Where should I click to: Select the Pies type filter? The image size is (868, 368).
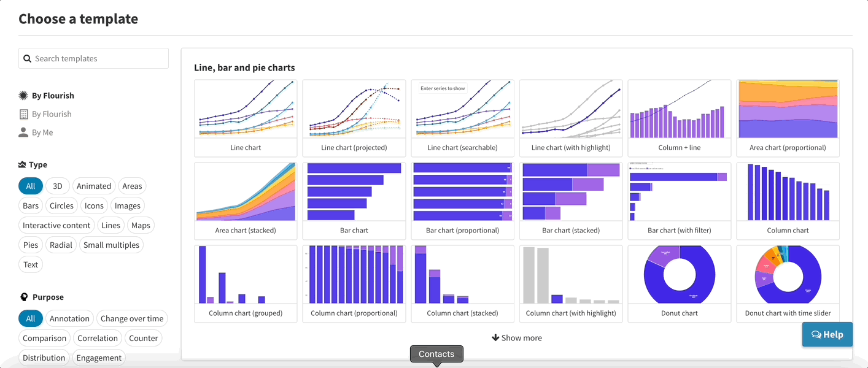click(x=31, y=245)
